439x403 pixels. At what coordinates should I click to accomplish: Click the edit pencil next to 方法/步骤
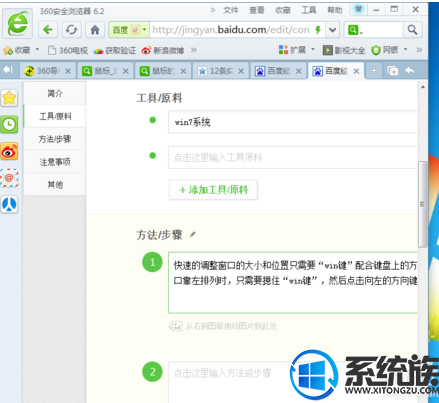point(192,235)
